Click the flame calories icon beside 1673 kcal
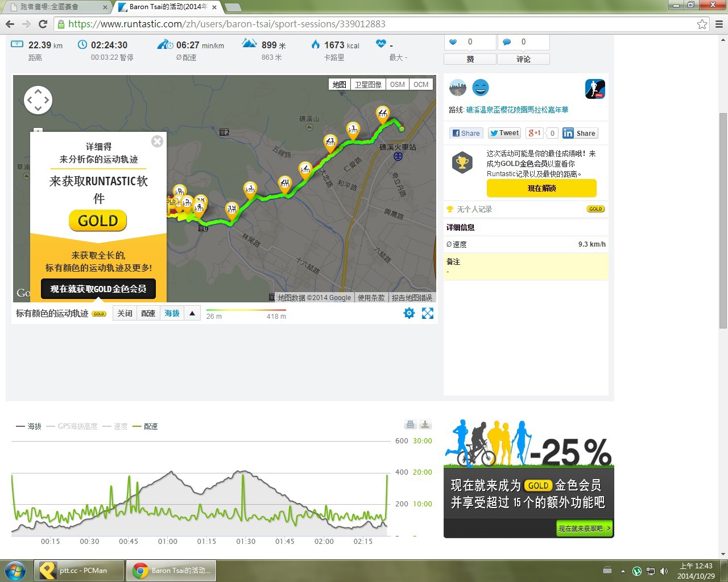This screenshot has width=728, height=582. click(x=316, y=44)
